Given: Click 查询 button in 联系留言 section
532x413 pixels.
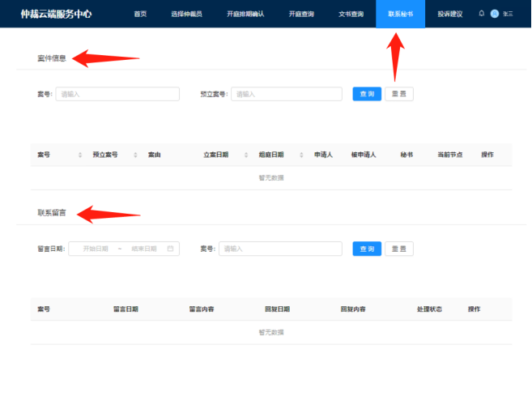Looking at the screenshot, I should pyautogui.click(x=367, y=249).
